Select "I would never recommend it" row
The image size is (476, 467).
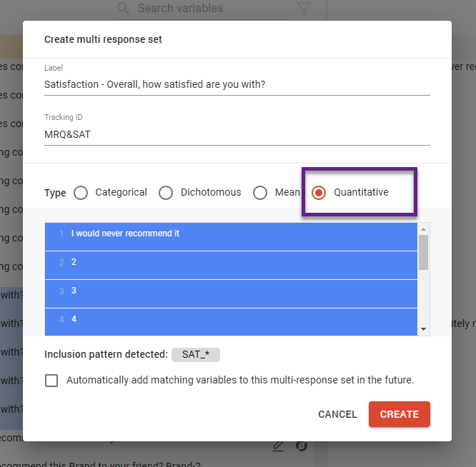click(x=231, y=234)
